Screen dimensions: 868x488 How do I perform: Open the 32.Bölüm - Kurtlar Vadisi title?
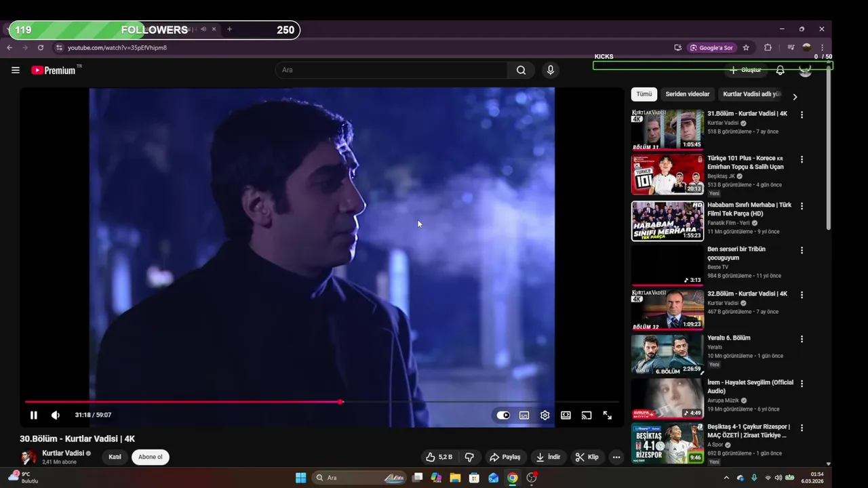747,293
